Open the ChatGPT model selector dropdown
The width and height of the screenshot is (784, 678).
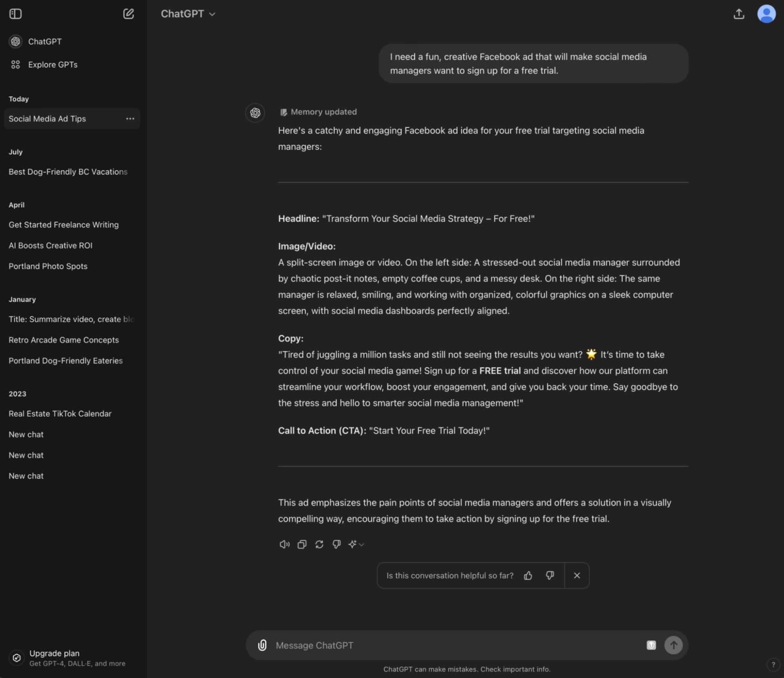(x=188, y=14)
